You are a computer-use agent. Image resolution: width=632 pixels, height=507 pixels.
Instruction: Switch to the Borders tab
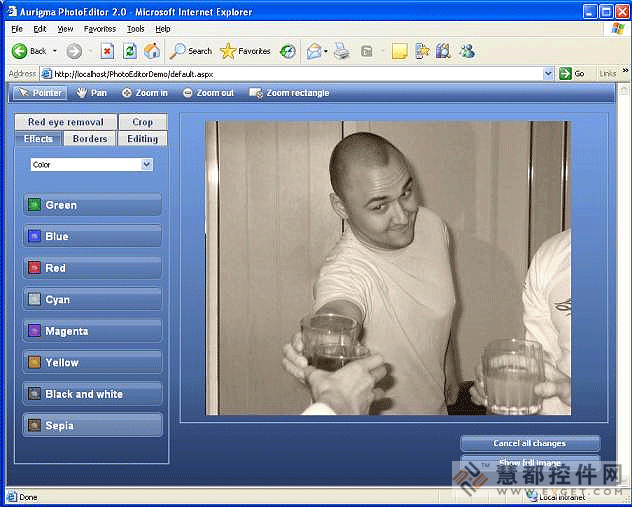point(90,139)
